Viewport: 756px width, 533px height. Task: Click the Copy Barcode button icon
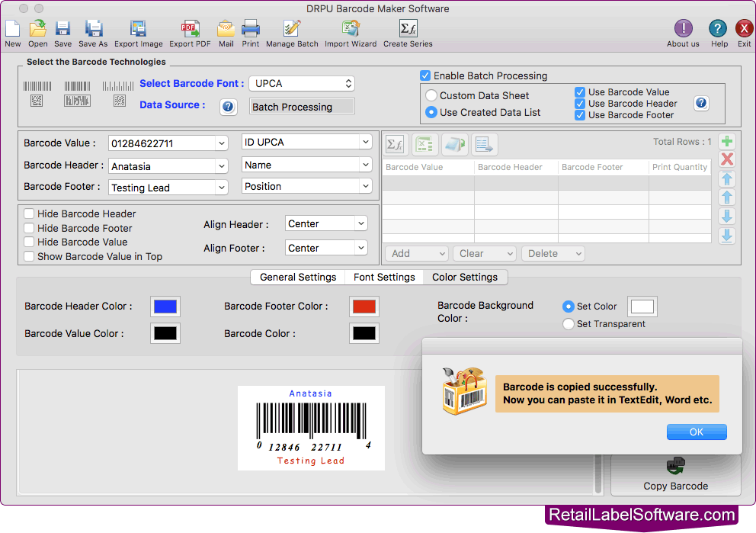pos(675,466)
